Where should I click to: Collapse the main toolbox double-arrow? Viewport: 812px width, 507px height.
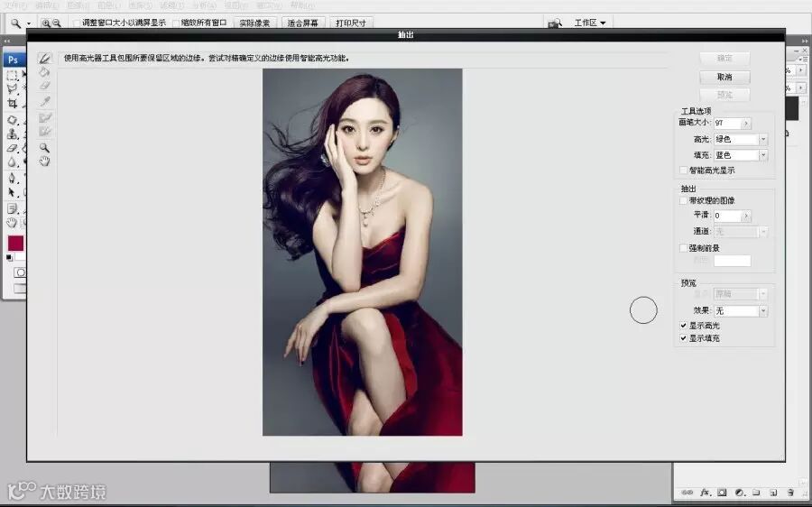pos(7,41)
